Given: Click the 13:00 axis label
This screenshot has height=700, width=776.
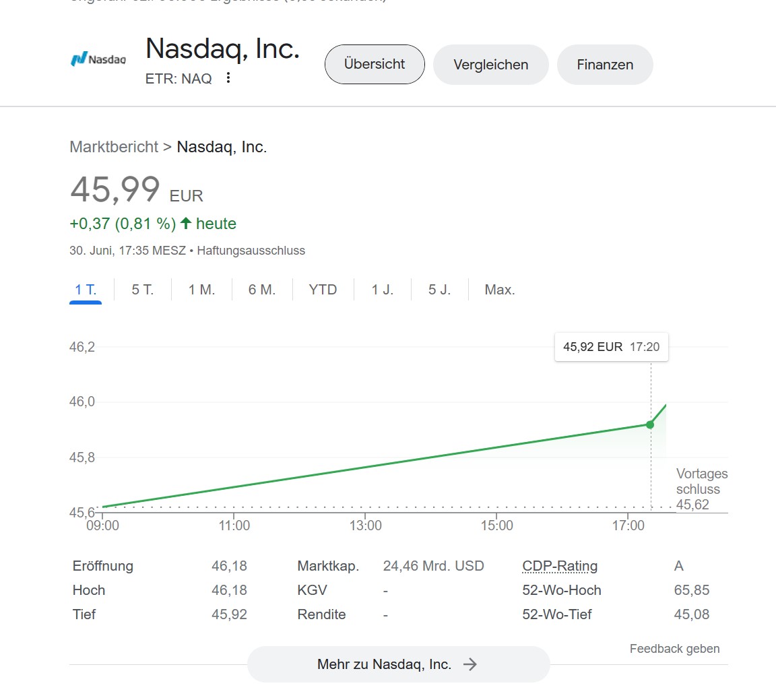Looking at the screenshot, I should tap(366, 526).
